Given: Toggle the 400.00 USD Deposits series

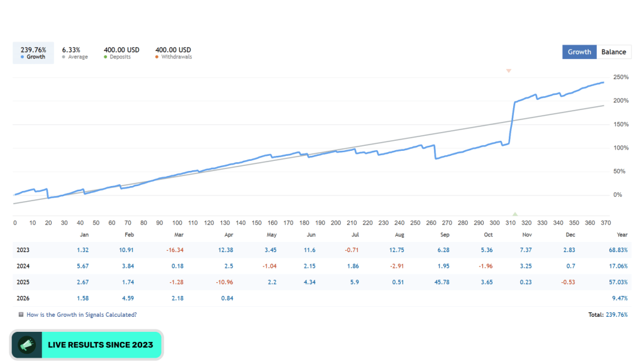Looking at the screenshot, I should 121,53.
